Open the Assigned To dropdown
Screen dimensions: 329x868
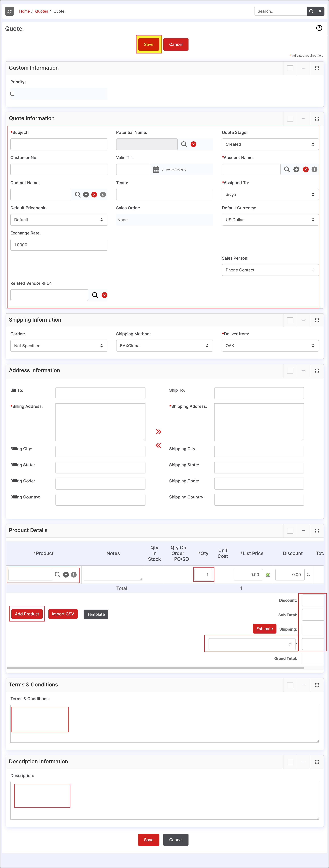tap(270, 194)
